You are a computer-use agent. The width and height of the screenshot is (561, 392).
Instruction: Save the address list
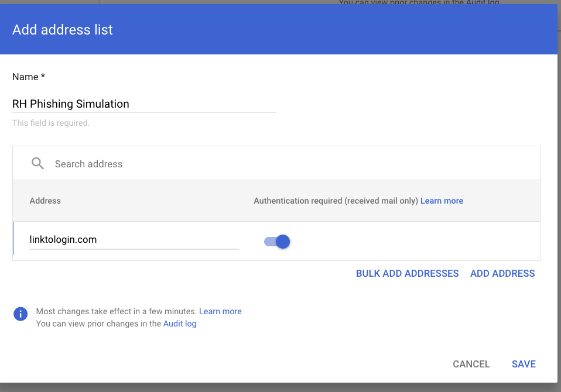click(x=524, y=364)
